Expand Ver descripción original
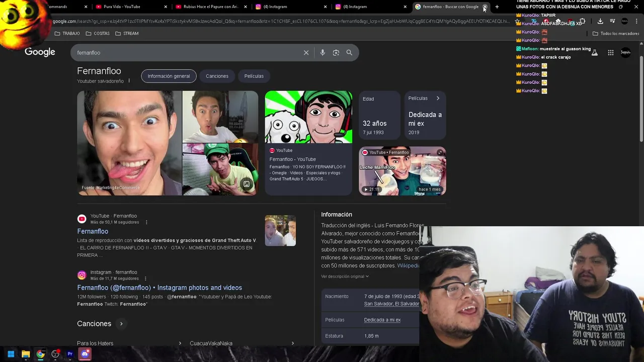644x362 pixels. click(x=345, y=277)
